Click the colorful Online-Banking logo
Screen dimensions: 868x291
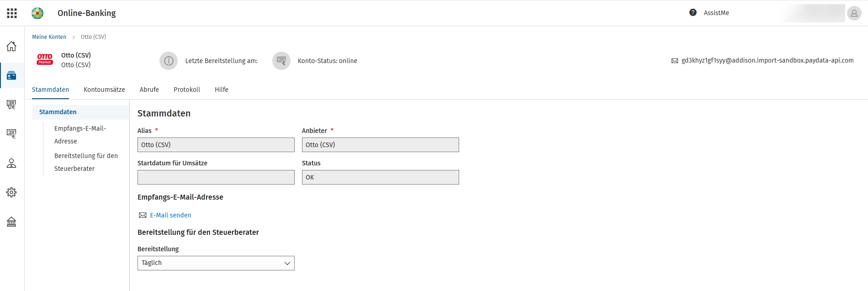click(37, 13)
